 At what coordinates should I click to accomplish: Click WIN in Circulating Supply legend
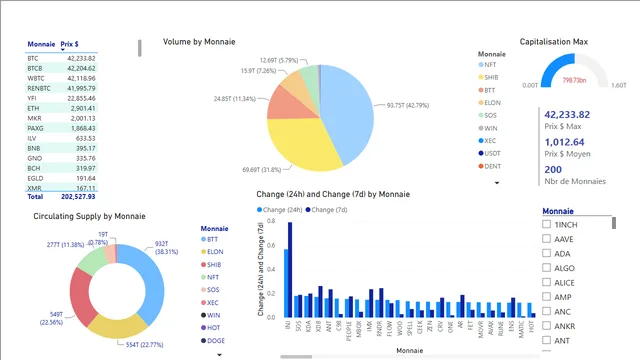click(x=211, y=315)
